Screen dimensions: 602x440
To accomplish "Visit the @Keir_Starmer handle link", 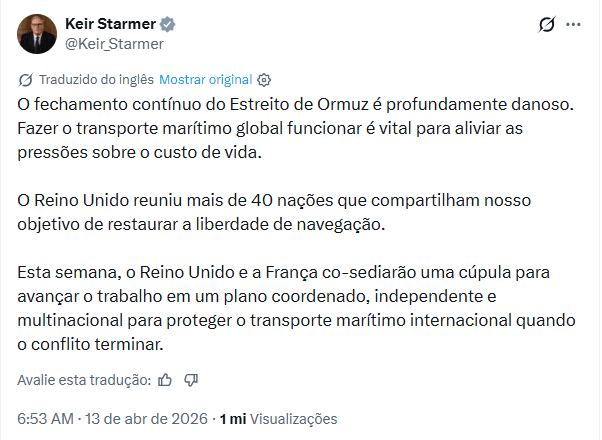I will tap(114, 43).
